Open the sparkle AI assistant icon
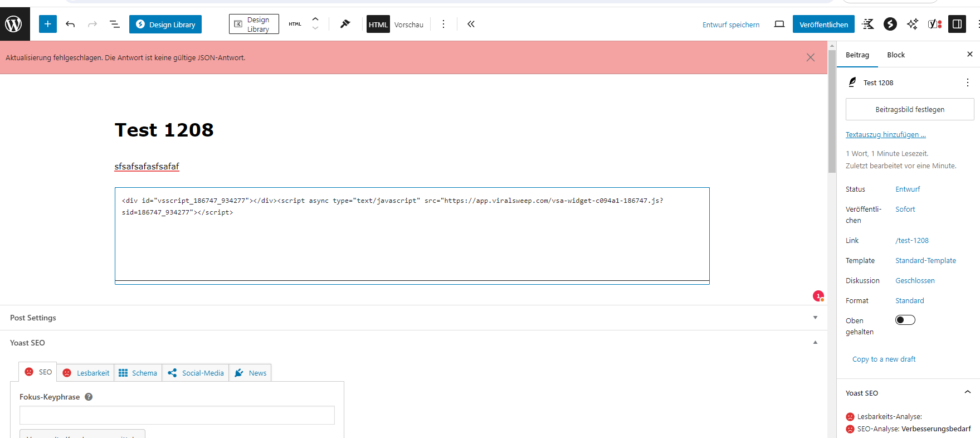 pos(912,24)
